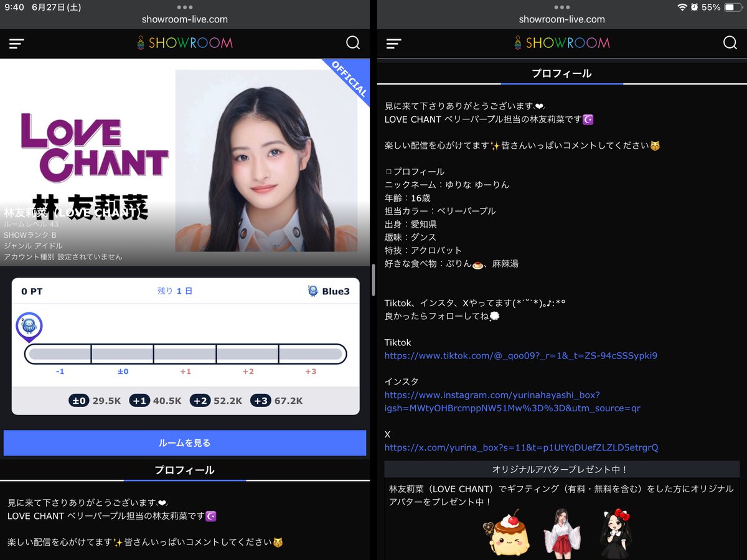Tap the +3 threshold badge

pos(261,401)
